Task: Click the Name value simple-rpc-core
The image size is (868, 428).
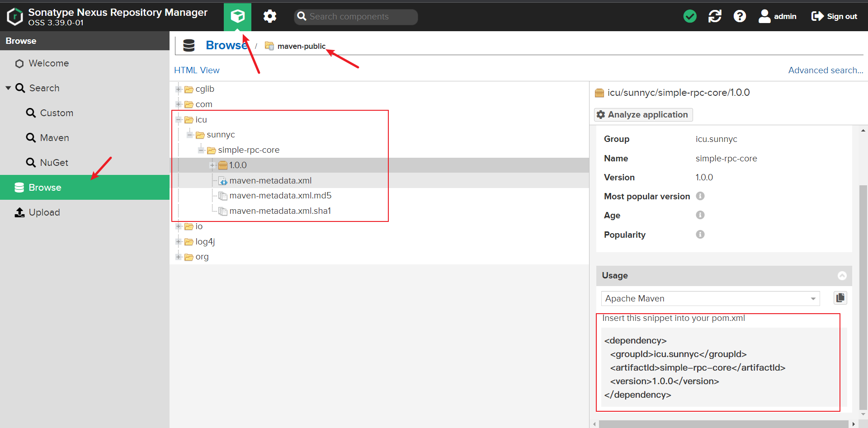Action: point(726,159)
